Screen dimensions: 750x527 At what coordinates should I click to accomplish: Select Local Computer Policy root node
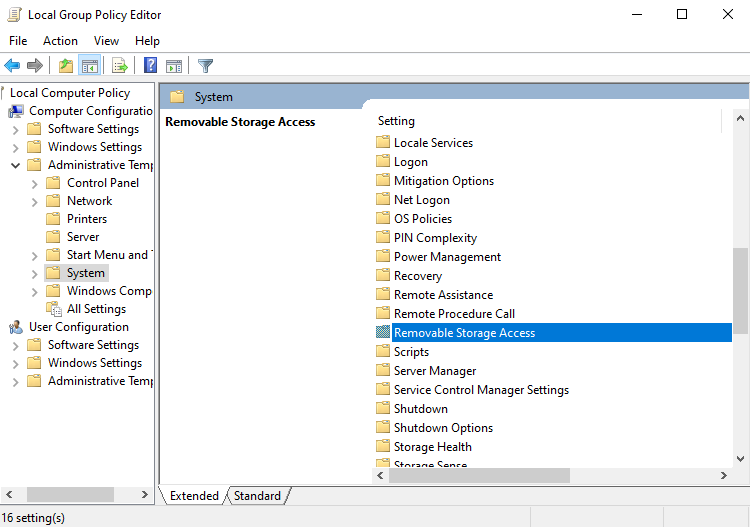[70, 93]
